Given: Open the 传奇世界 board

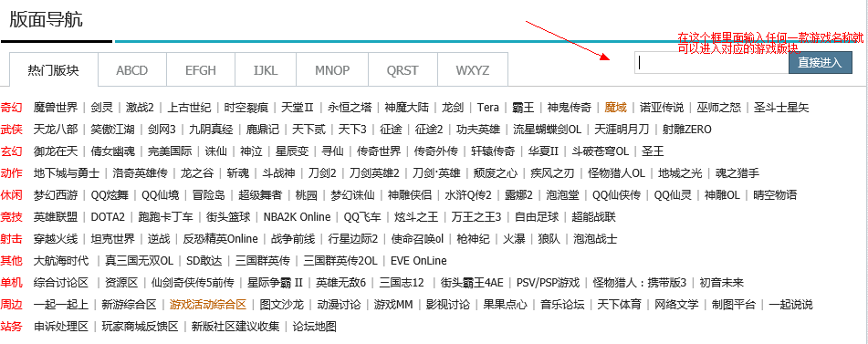Looking at the screenshot, I should tap(379, 151).
